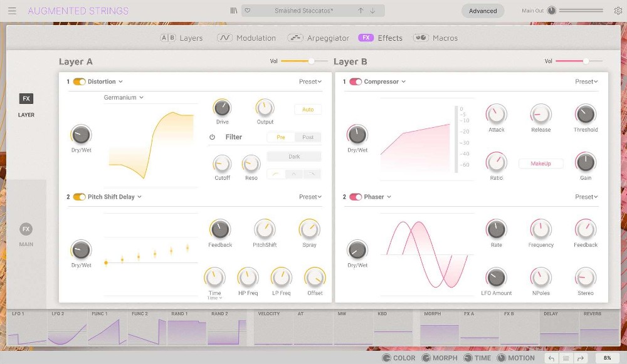The width and height of the screenshot is (627, 364).
Task: Open the Modulation tab
Action: pos(246,38)
